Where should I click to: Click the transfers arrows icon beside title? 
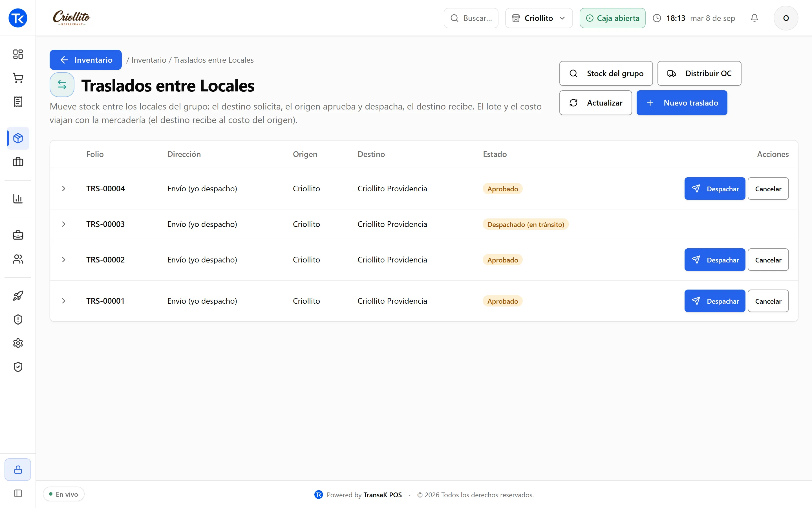pyautogui.click(x=62, y=85)
